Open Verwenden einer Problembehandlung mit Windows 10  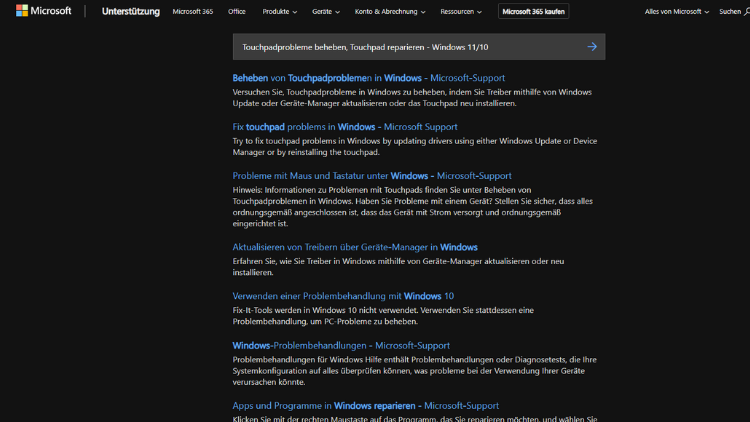coord(342,296)
